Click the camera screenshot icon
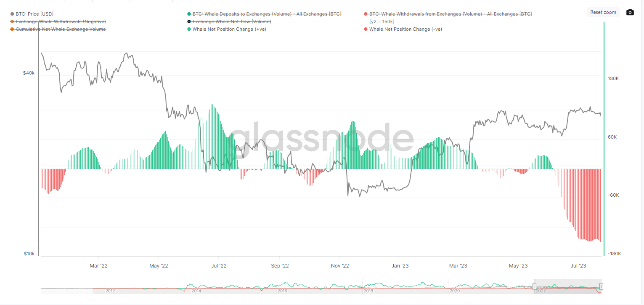644x305 pixels. [x=630, y=12]
